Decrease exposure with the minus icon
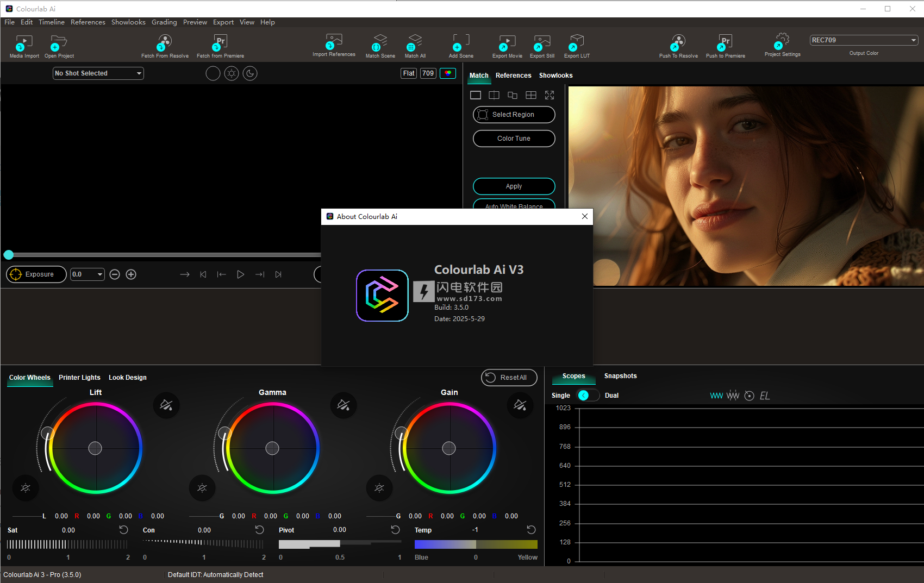The image size is (924, 583). (x=115, y=274)
